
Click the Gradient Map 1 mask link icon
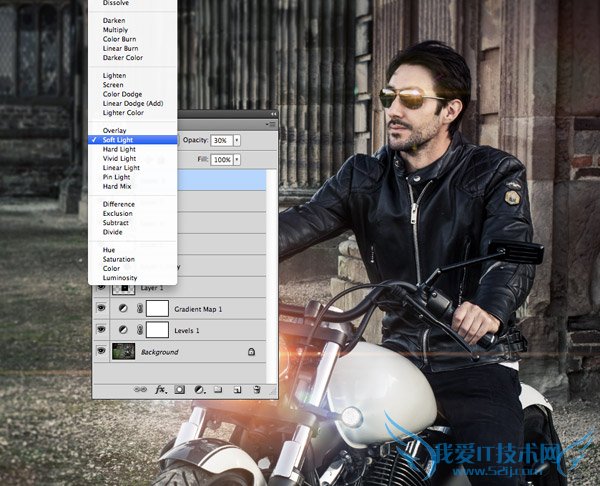pos(140,308)
